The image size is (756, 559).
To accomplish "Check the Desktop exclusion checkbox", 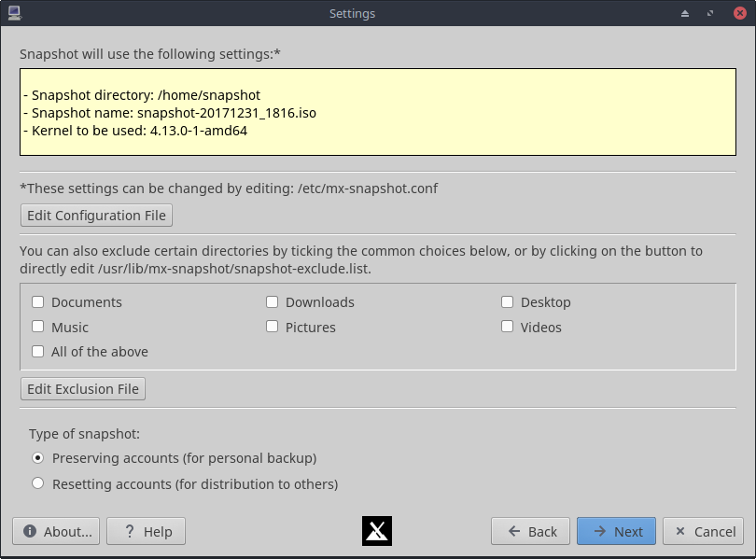I will pos(508,302).
